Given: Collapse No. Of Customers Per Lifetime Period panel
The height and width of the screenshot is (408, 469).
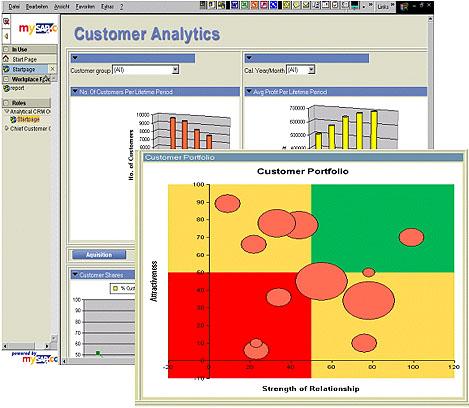Looking at the screenshot, I should [x=75, y=91].
